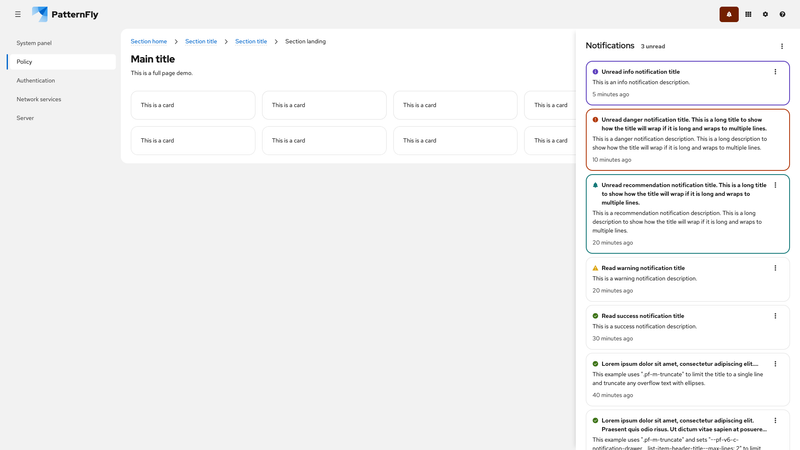
Task: Click the second Section title breadcrumb link
Action: click(x=251, y=41)
